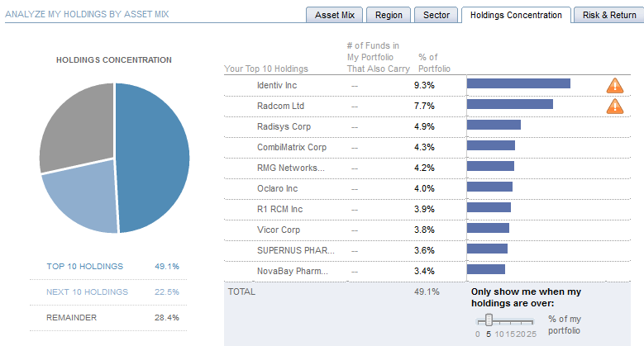Image resolution: width=644 pixels, height=346 pixels.
Task: Adjust the holdings percentage threshold slider
Action: pyautogui.click(x=489, y=320)
